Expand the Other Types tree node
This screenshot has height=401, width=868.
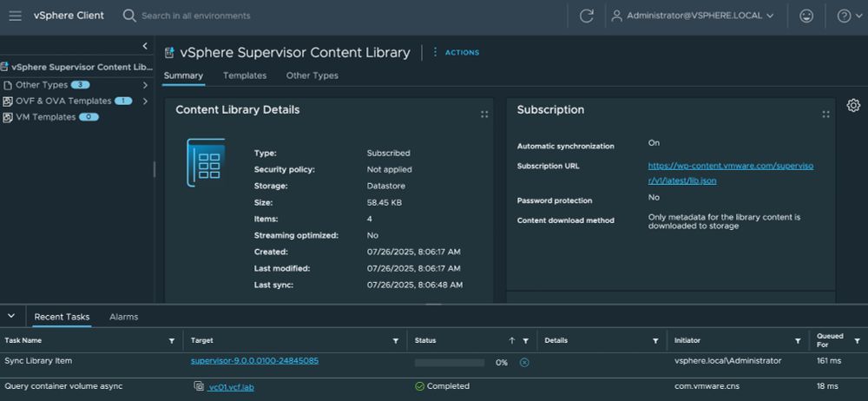(x=145, y=85)
